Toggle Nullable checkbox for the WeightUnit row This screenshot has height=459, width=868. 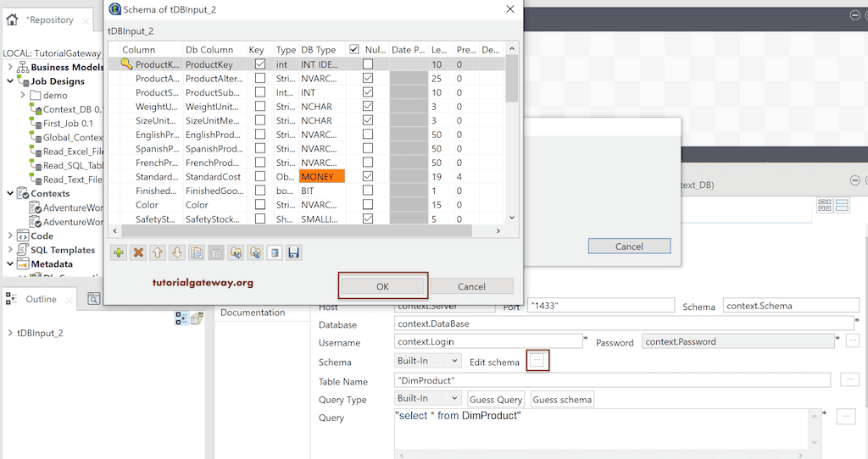[x=368, y=106]
